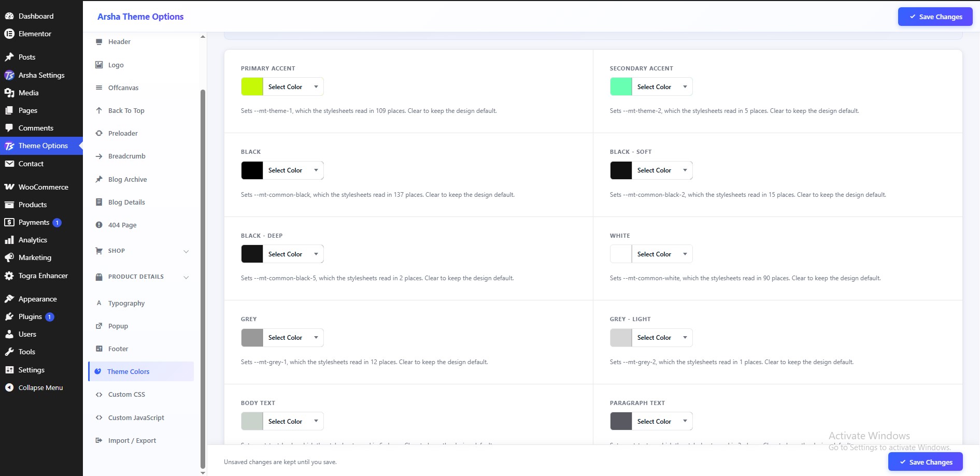This screenshot has height=476, width=980.
Task: Click the Back To Top arrow icon
Action: tap(99, 110)
